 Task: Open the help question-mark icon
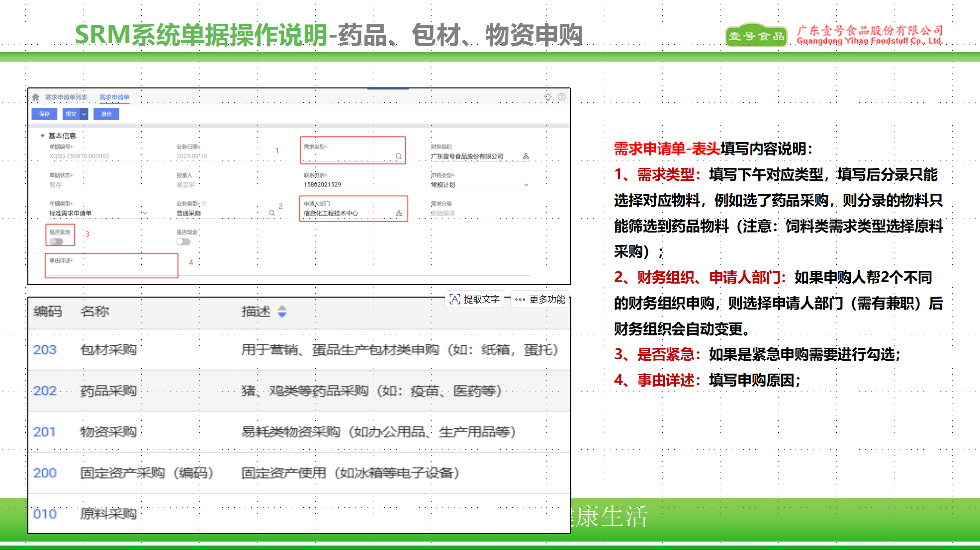click(561, 97)
